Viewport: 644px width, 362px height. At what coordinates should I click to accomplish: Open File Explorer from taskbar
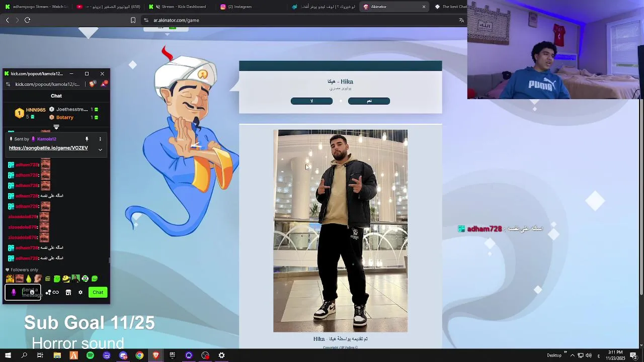click(x=57, y=355)
